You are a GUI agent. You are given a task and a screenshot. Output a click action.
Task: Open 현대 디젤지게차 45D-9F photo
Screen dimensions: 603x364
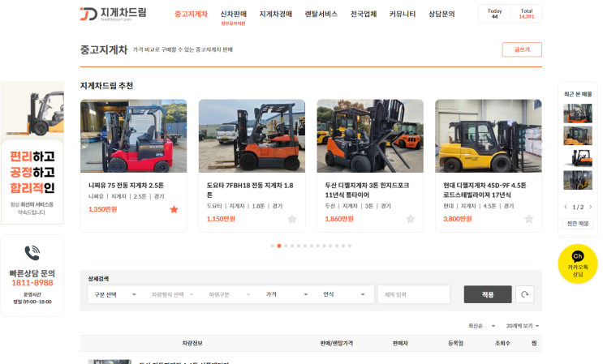click(x=489, y=136)
